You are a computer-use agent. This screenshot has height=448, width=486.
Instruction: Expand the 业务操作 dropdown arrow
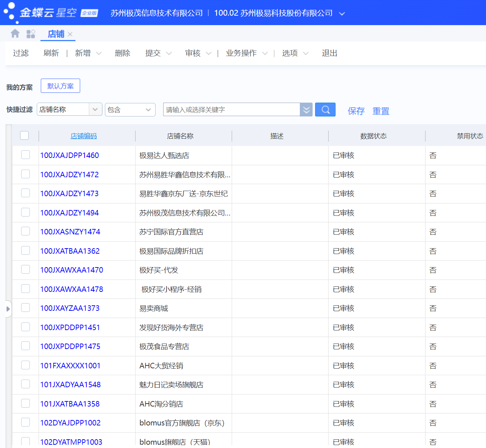(x=265, y=53)
